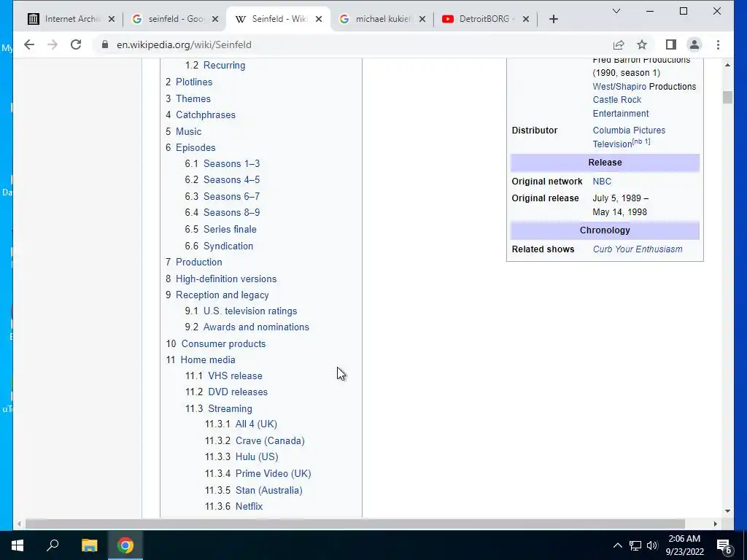Screen dimensions: 747x560
Task: Click Chrome icon in the taskbar
Action: (x=125, y=545)
